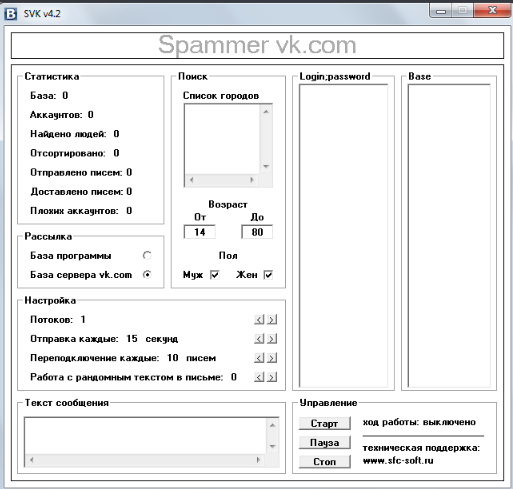Image resolution: width=513 pixels, height=489 pixels.
Task: Click the right arrow of Список городов scrollbar
Action: pyautogui.click(x=252, y=180)
